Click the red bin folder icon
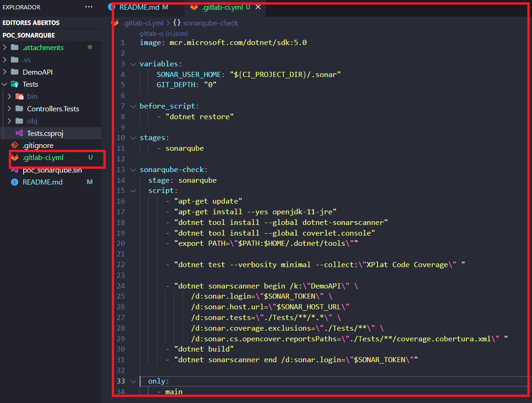This screenshot has width=532, height=403. (x=19, y=96)
